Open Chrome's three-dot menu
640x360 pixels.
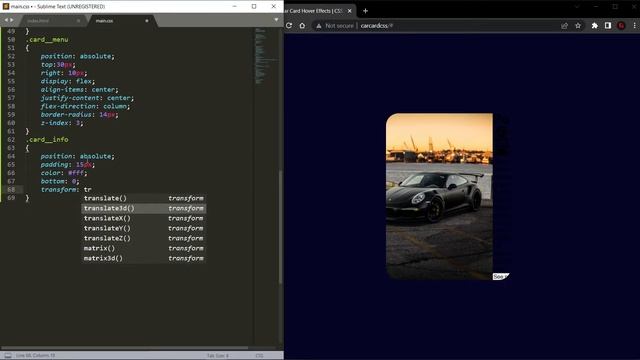coord(634,26)
